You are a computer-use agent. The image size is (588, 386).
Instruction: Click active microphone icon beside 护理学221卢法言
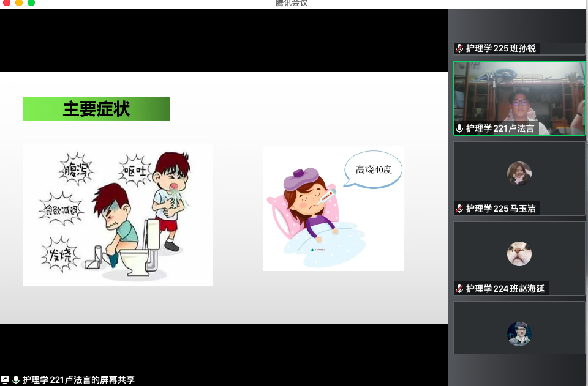click(x=459, y=128)
